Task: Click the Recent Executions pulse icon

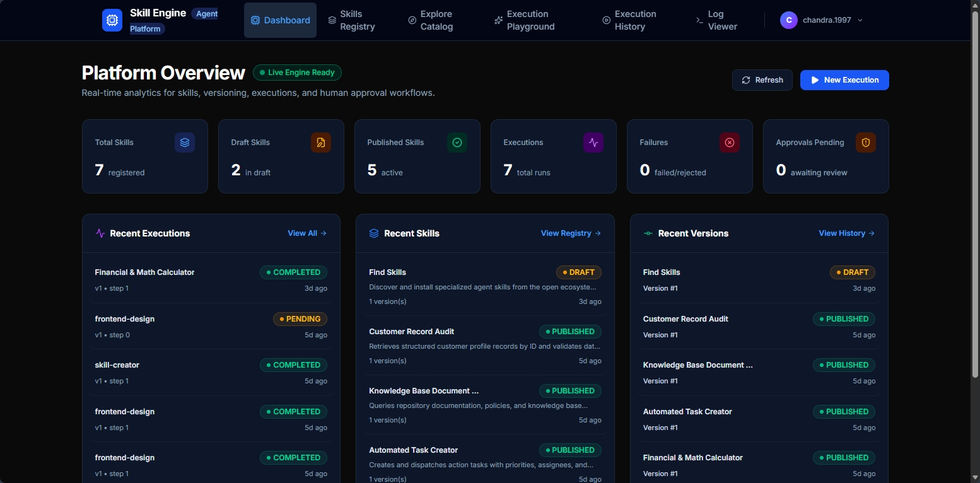Action: coord(100,233)
